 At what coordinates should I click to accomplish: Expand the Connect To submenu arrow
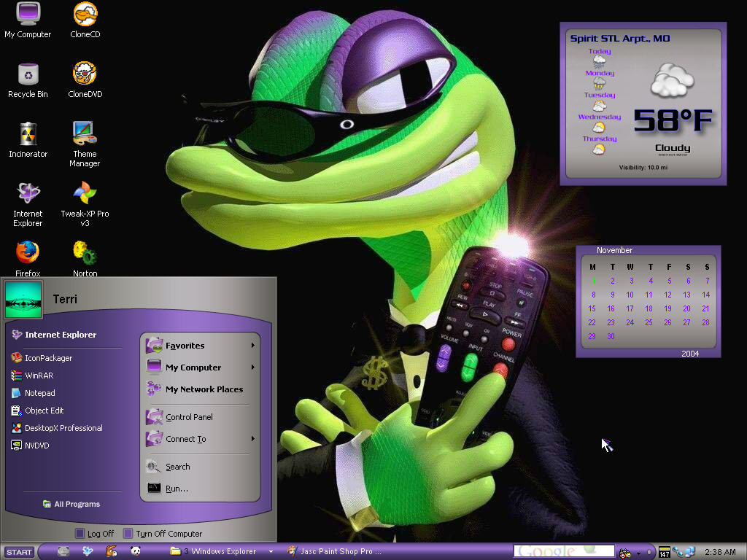coord(253,438)
